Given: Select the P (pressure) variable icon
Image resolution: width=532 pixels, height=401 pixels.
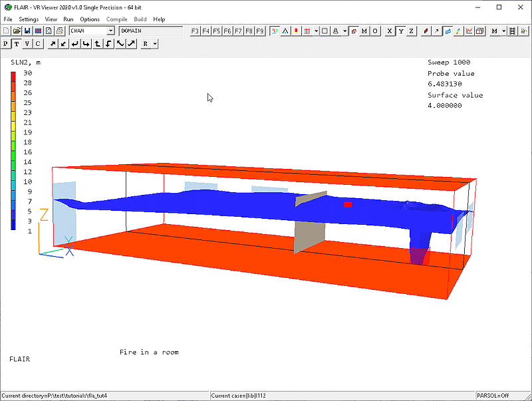Looking at the screenshot, I should [6, 44].
